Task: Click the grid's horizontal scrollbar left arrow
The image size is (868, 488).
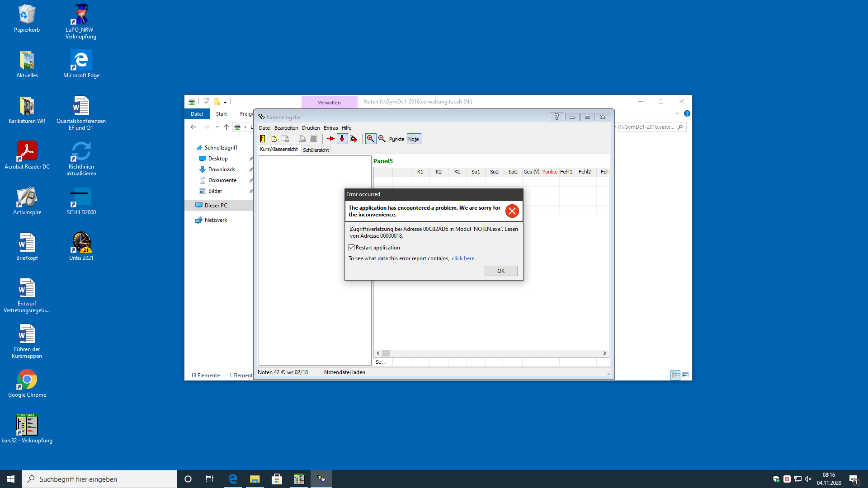Action: coord(378,353)
